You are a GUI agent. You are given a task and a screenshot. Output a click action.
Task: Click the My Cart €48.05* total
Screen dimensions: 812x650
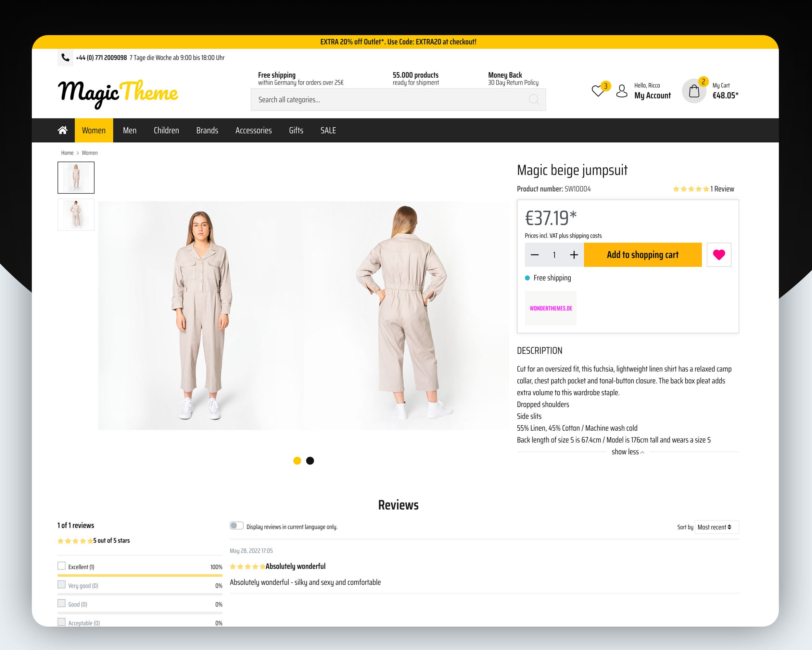(x=725, y=91)
